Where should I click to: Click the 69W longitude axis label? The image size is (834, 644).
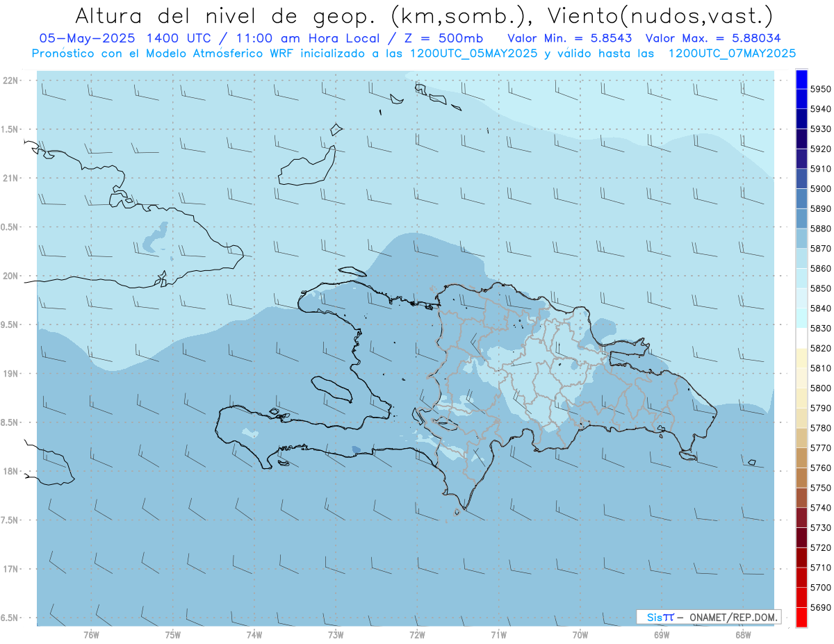pos(662,635)
